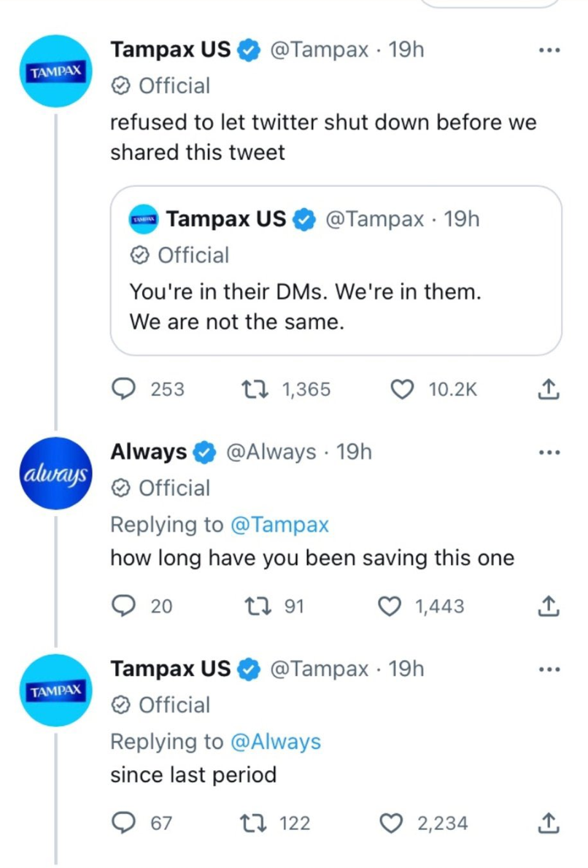Open the @Tampax mention link in Always reply

279,525
